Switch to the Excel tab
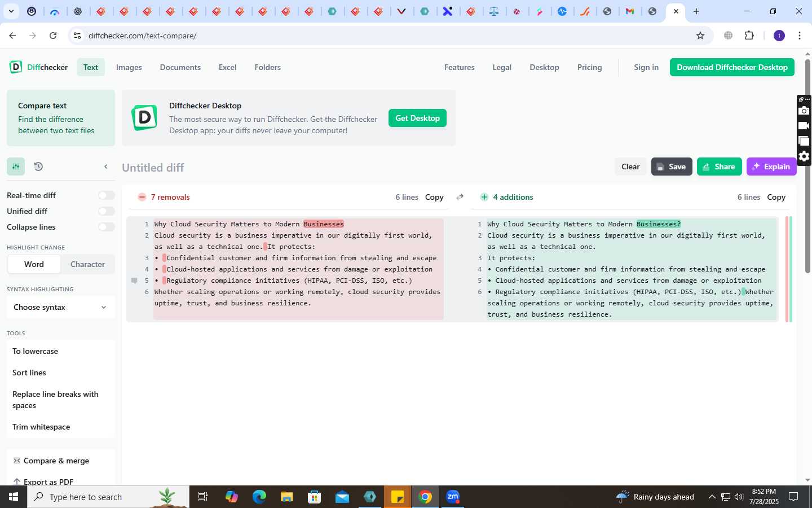812x508 pixels. (227, 67)
